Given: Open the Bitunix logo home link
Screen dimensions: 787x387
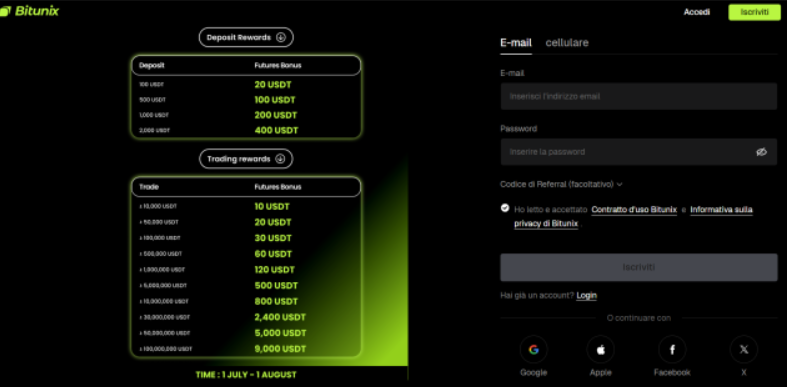Looking at the screenshot, I should tap(30, 11).
